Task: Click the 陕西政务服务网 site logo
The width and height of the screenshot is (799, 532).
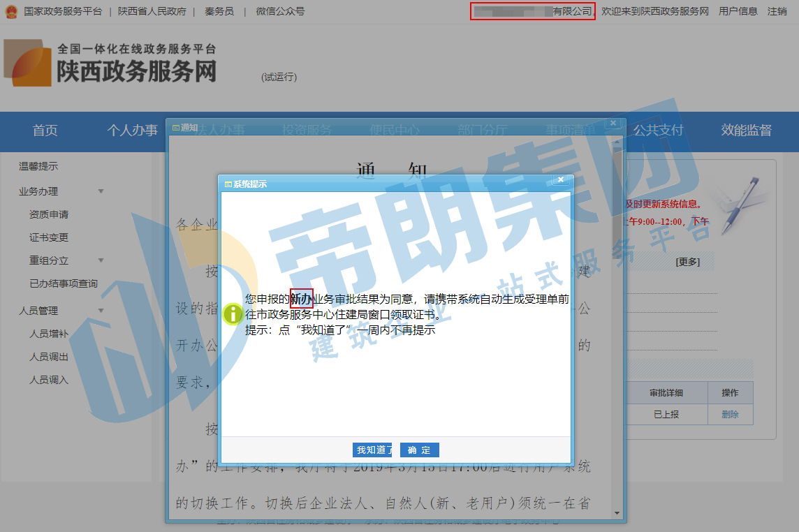Action: coord(110,64)
